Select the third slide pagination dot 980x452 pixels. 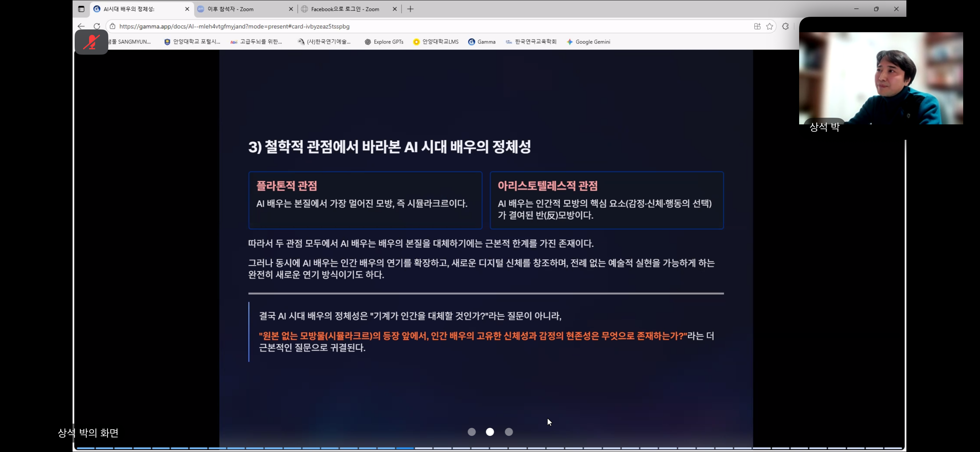(509, 432)
